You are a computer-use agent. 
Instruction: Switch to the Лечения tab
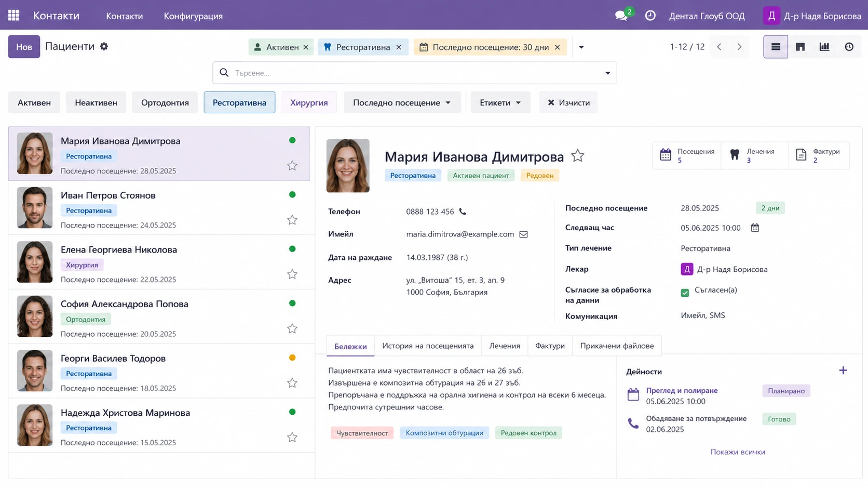coord(505,346)
